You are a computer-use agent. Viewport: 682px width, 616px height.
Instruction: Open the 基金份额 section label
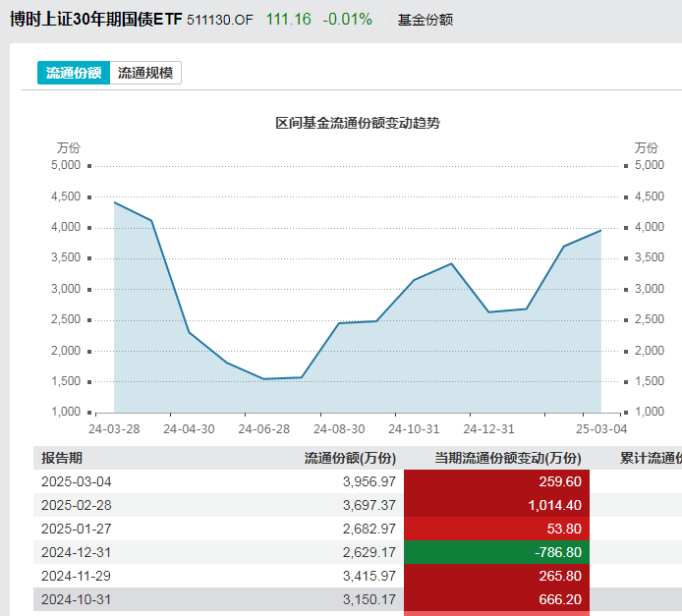point(426,20)
